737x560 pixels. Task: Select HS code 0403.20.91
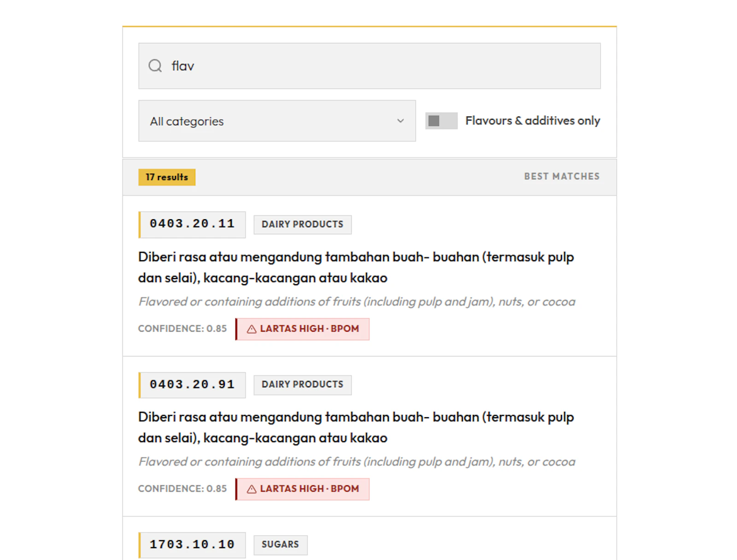[x=192, y=385]
